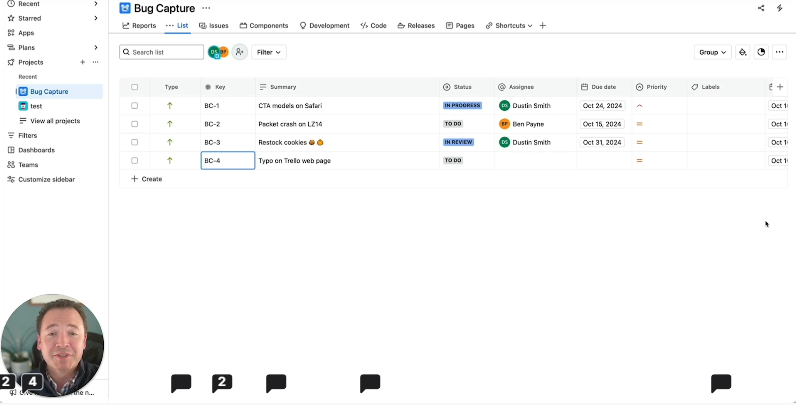Viewport: 796px width, 405px height.
Task: Expand the Group dropdown
Action: (712, 52)
